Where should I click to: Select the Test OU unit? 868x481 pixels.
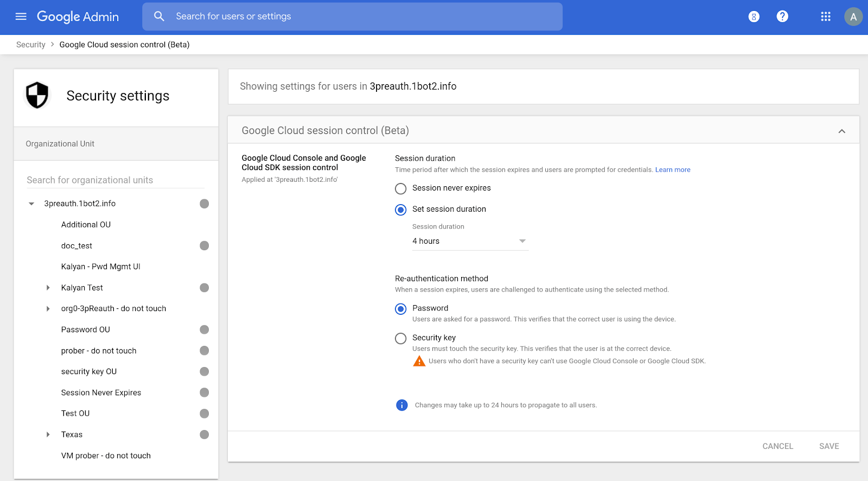tap(75, 414)
